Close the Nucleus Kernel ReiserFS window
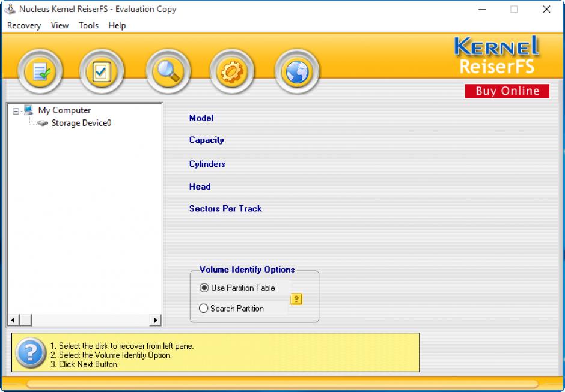Viewport: 565px width, 392px height. click(x=546, y=10)
